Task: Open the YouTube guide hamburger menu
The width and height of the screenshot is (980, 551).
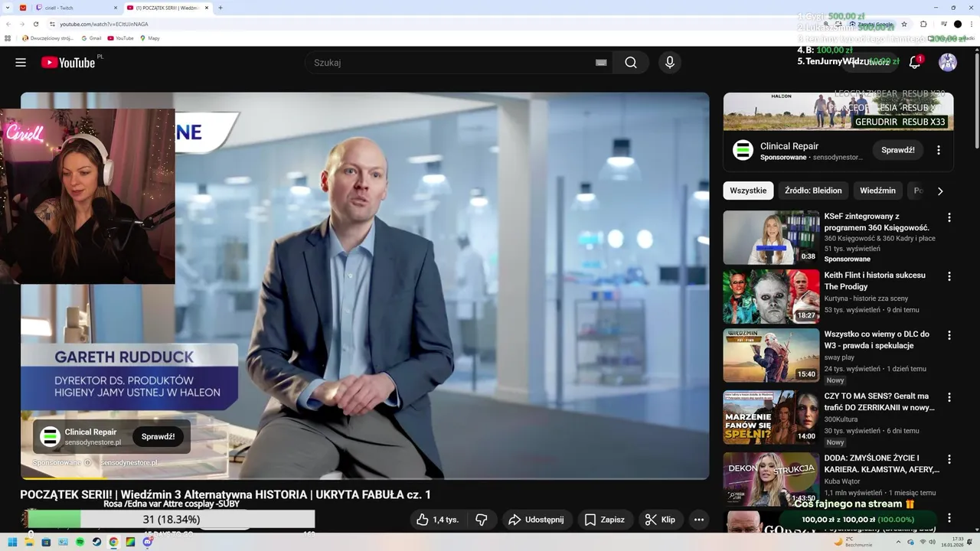Action: [21, 63]
